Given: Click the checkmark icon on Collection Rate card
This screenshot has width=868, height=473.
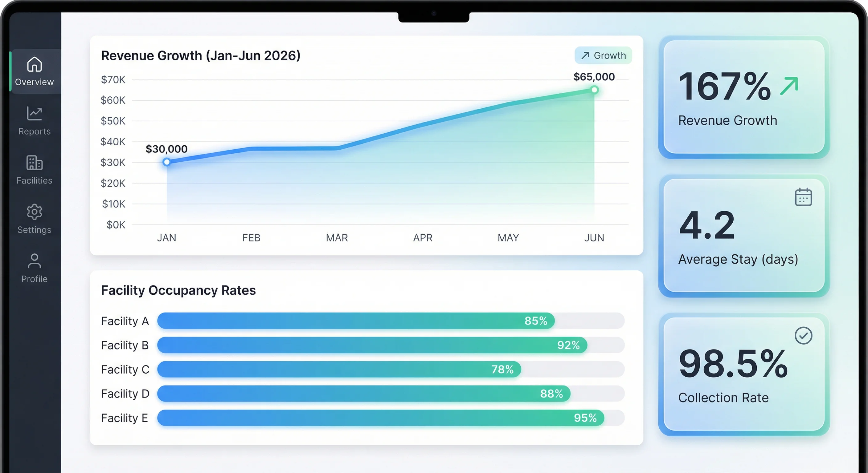Looking at the screenshot, I should click(803, 336).
